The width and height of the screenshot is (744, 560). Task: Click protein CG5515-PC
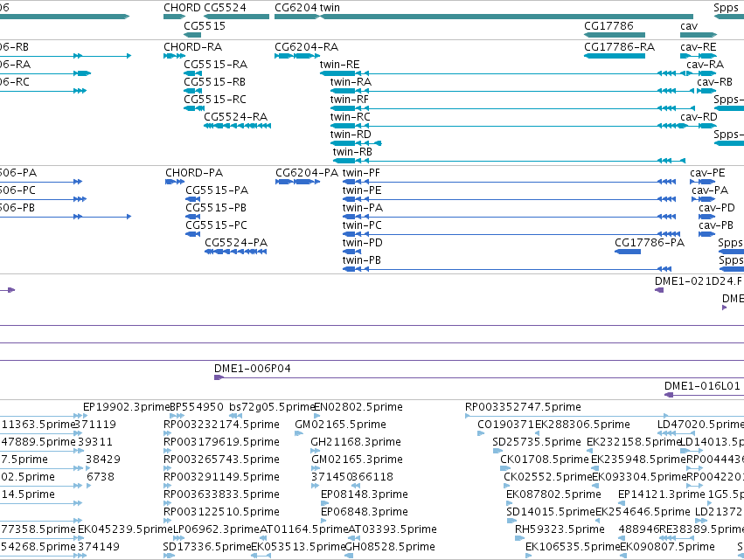click(216, 225)
